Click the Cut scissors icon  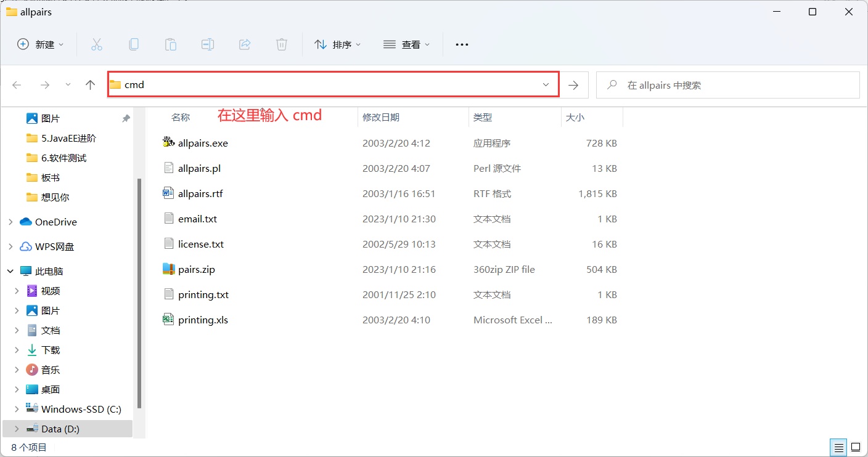97,44
